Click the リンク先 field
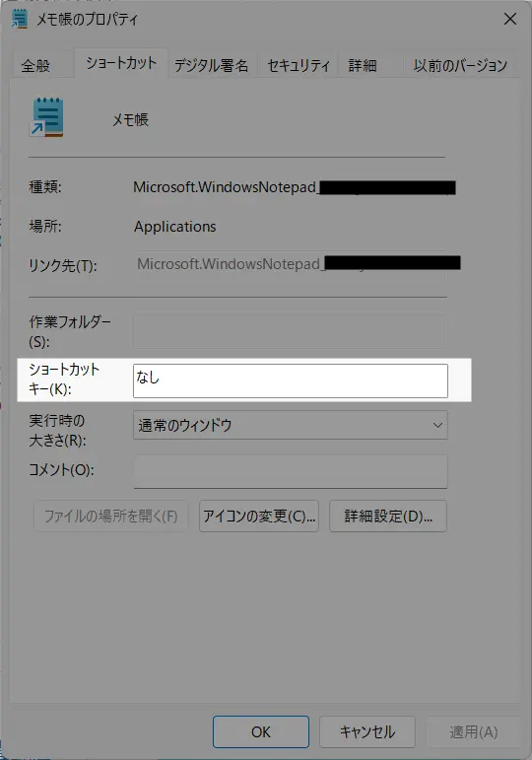Screen dimensions: 532x760 pyautogui.click(x=291, y=265)
